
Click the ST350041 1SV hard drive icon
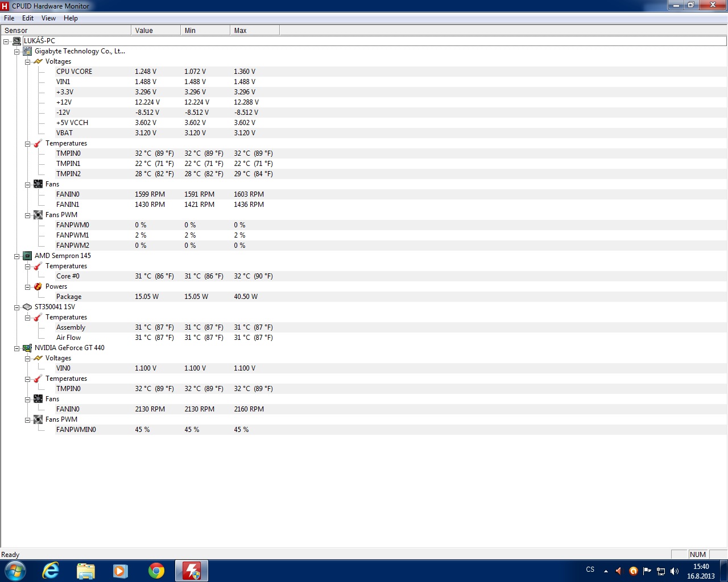click(27, 307)
